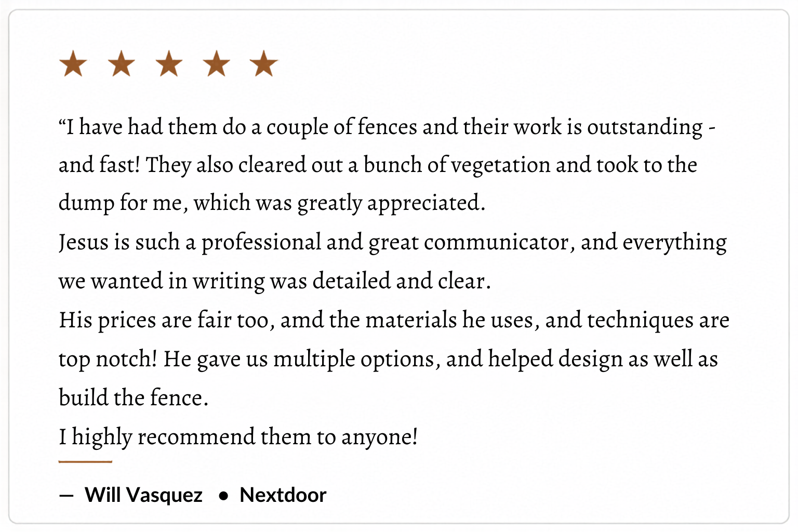
Task: Click the dash before Will Vasquez
Action: coord(66,495)
